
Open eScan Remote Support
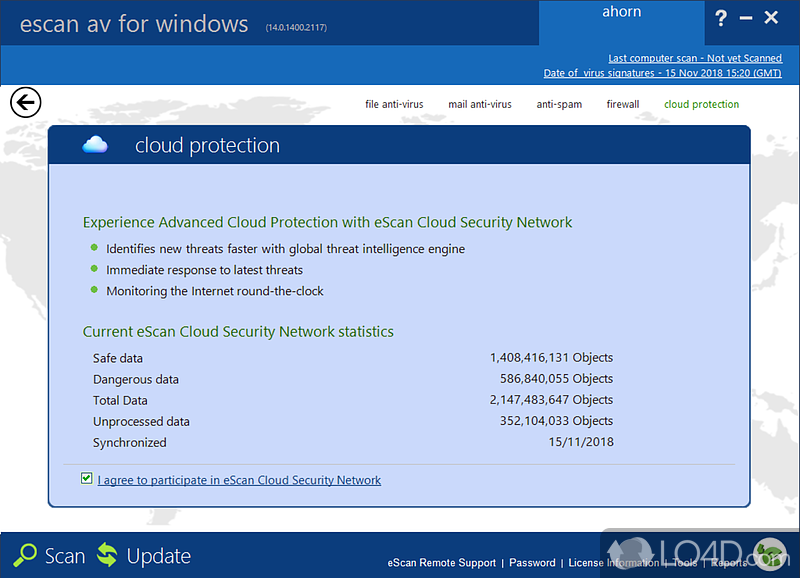[x=441, y=563]
